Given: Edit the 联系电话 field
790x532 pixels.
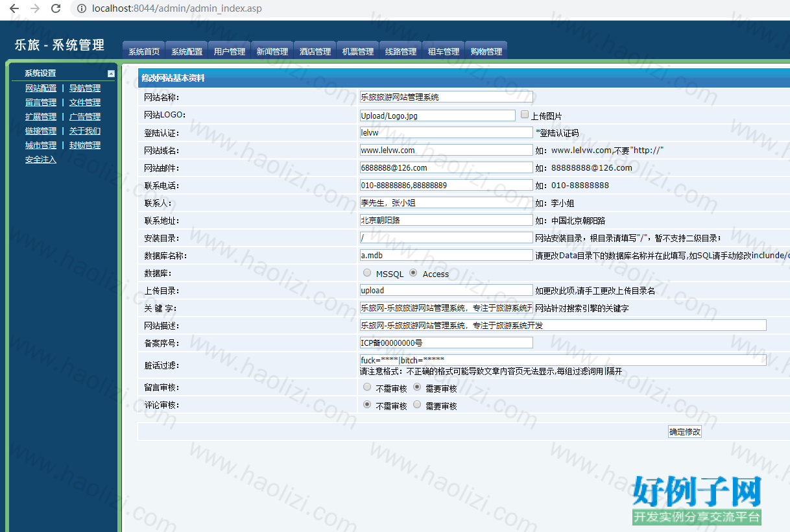Looking at the screenshot, I should point(446,185).
